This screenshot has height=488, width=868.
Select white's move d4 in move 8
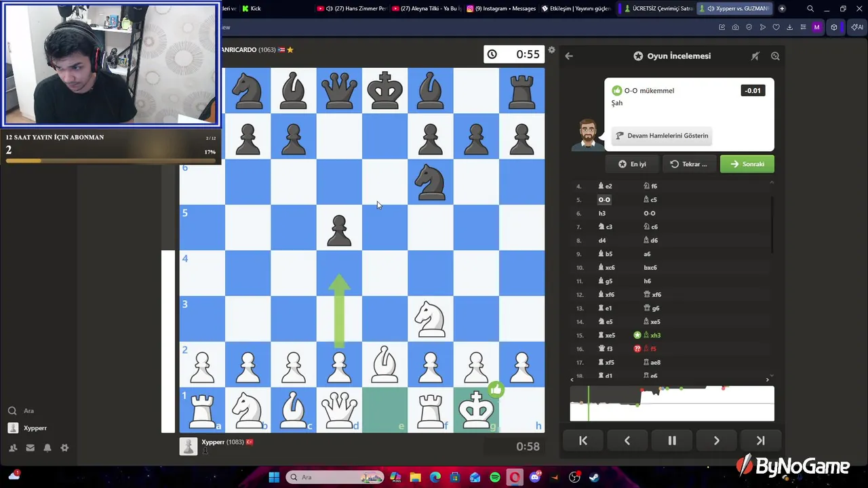602,241
